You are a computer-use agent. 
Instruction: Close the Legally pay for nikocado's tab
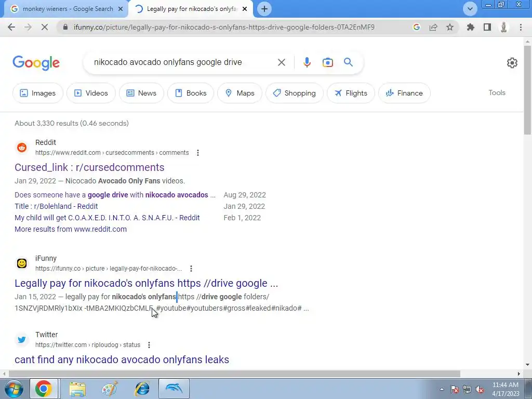245,9
